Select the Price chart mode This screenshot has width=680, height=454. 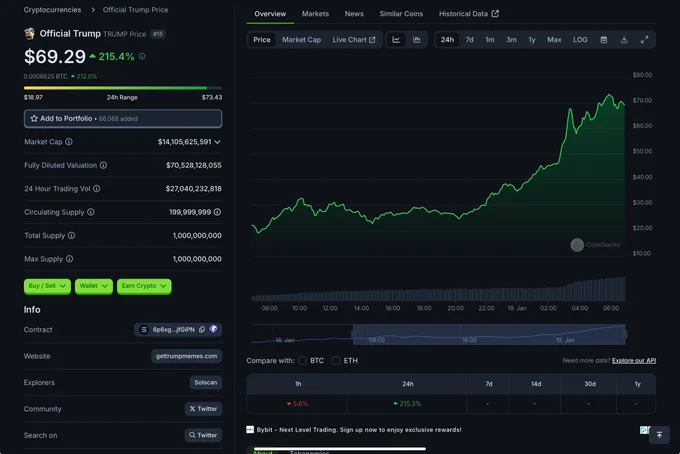[262, 39]
